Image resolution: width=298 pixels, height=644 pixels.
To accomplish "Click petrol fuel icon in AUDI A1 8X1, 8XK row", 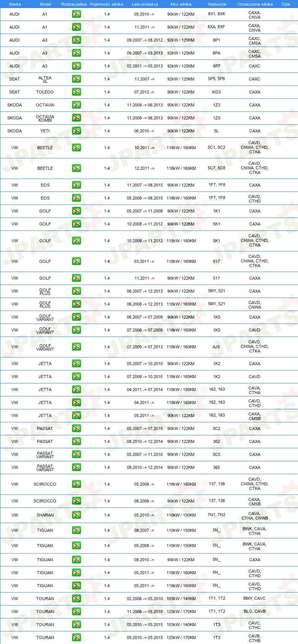I will tap(76, 14).
